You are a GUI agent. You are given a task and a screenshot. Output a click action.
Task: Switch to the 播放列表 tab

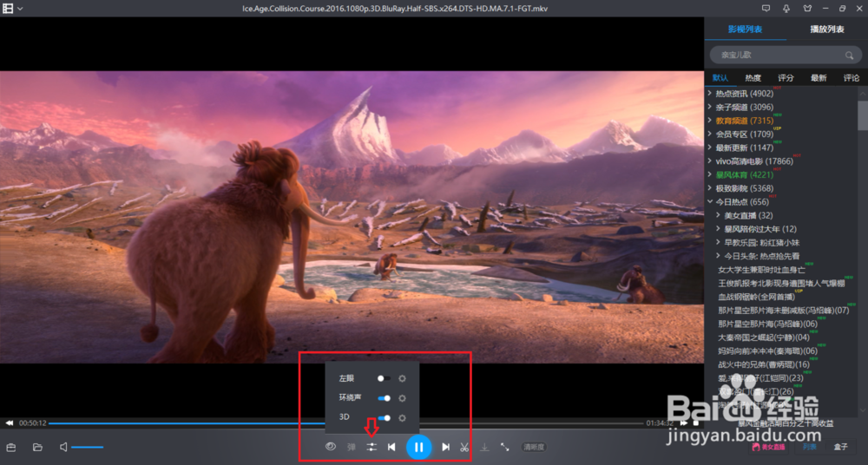827,29
